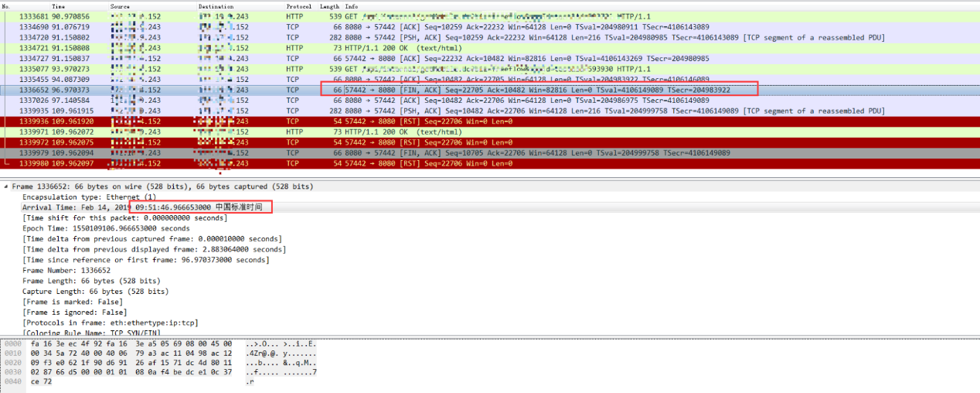Select packet 1334720 with PSH, ACK
This screenshot has width=980, height=393.
490,37
